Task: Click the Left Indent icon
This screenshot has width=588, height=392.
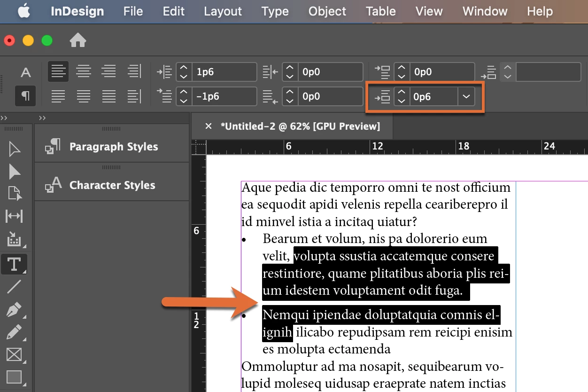Action: pos(164,72)
